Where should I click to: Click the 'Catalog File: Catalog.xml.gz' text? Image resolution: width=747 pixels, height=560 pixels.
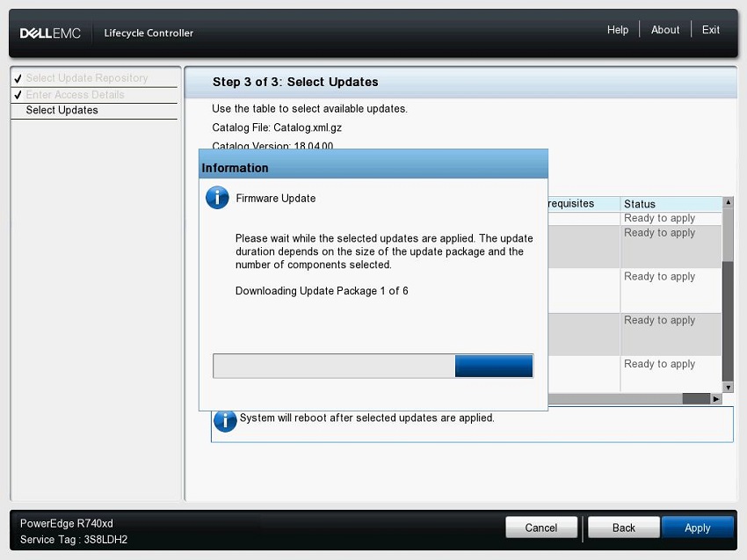tap(277, 127)
